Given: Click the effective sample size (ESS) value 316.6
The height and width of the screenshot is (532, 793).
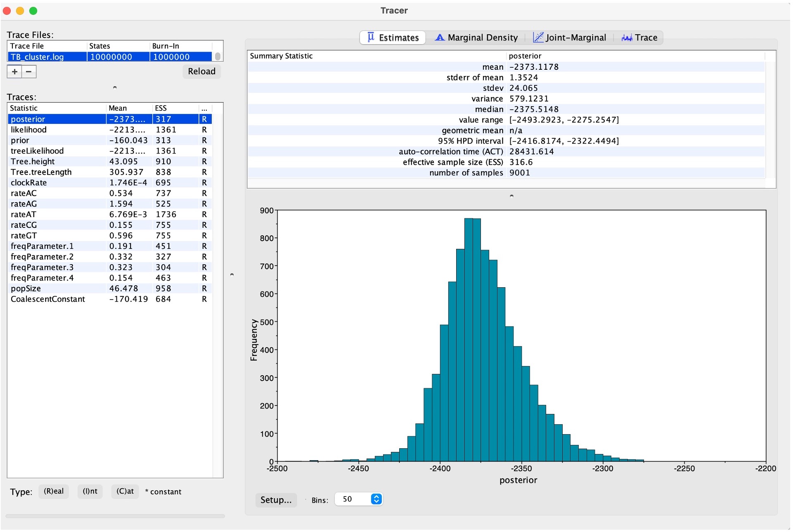Looking at the screenshot, I should 521,162.
